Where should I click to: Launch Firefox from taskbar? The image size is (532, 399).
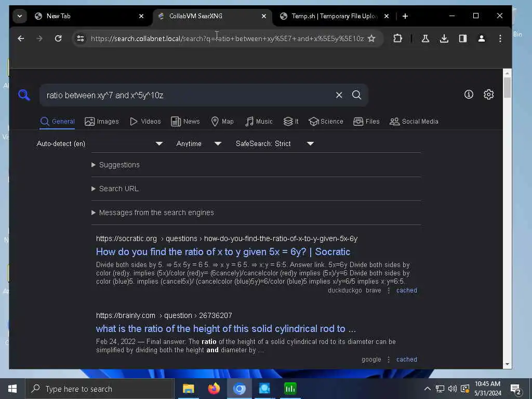[x=214, y=389]
